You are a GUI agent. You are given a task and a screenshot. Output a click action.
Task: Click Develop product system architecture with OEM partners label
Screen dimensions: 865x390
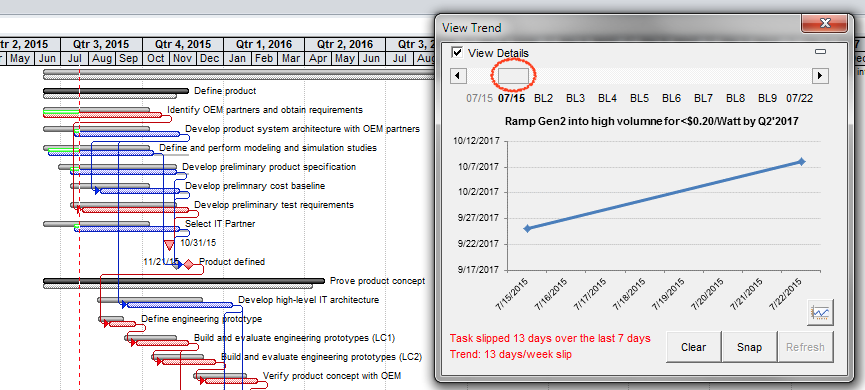pyautogui.click(x=302, y=129)
